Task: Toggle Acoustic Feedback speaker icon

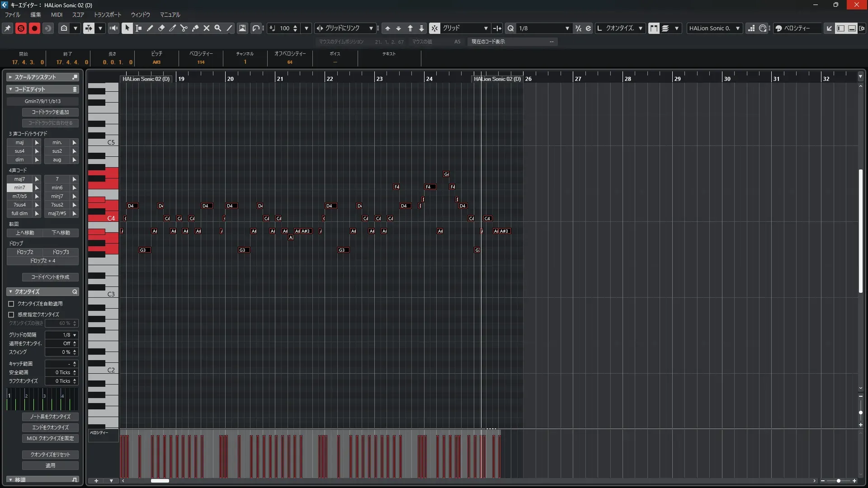Action: 113,28
